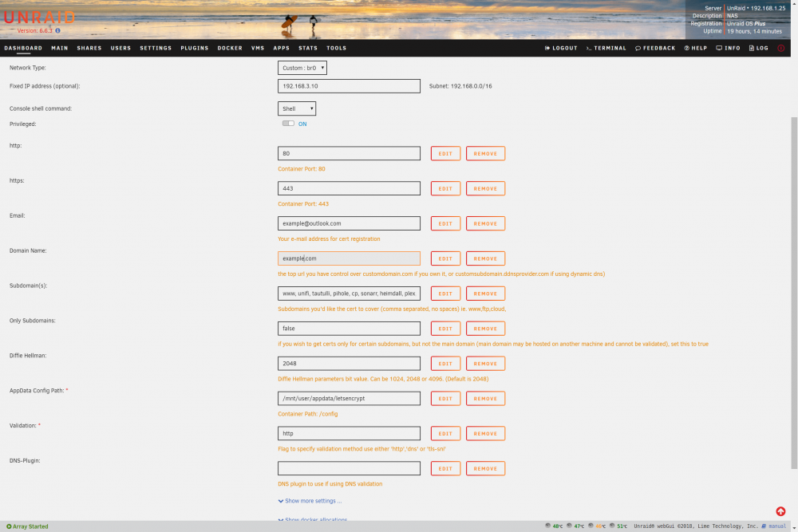Open the Stats tab
This screenshot has height=532, width=798.
(x=308, y=48)
